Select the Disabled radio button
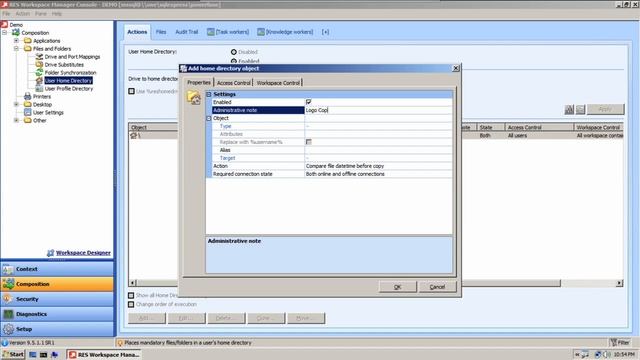 (x=234, y=52)
